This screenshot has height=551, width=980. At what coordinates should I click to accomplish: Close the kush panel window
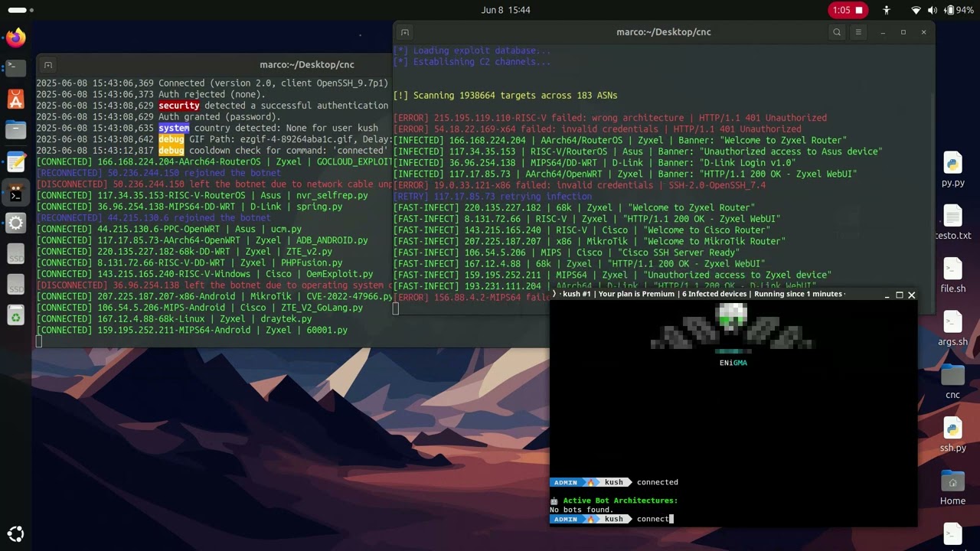click(x=911, y=295)
